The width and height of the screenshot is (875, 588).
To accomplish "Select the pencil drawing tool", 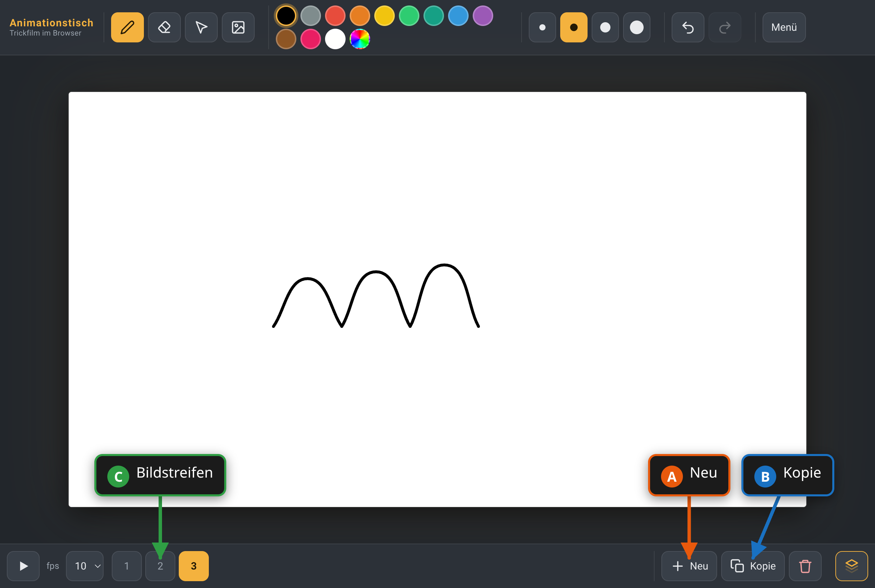I will [127, 27].
